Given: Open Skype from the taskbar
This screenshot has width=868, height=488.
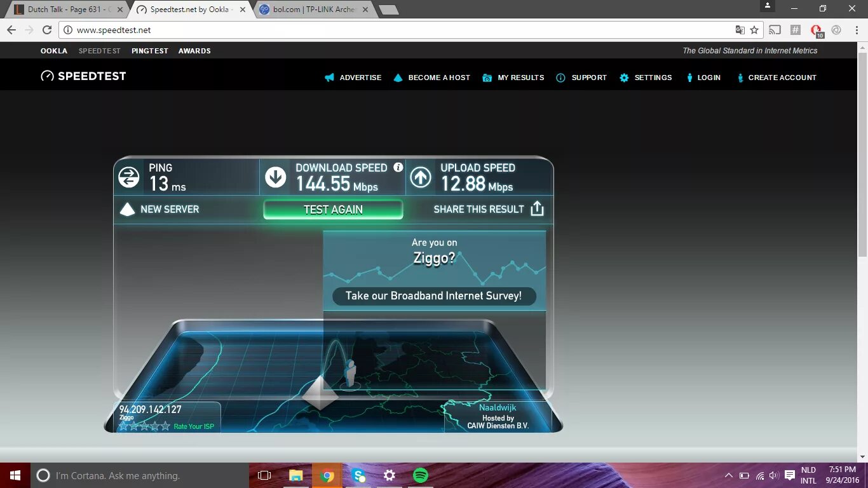Looking at the screenshot, I should tap(358, 475).
